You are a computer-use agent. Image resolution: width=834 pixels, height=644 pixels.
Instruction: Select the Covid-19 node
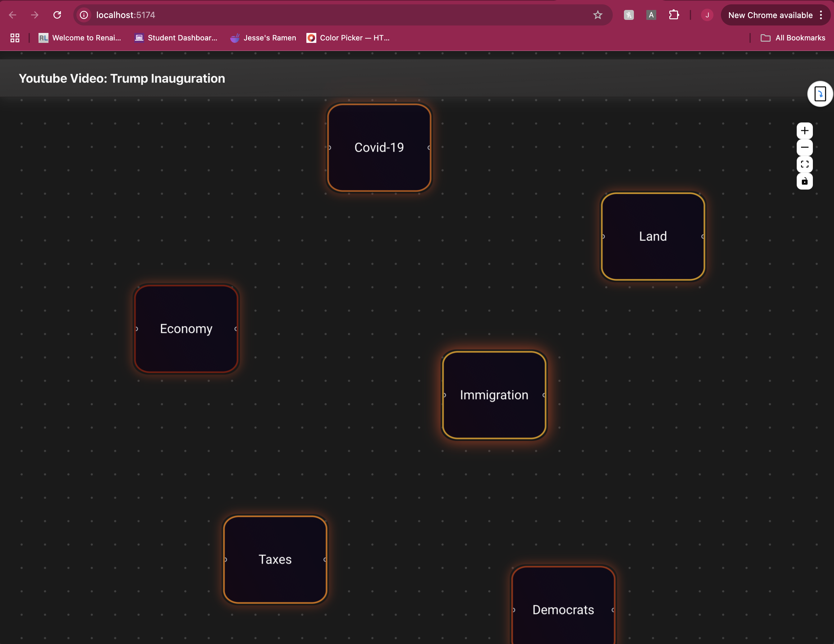coord(379,147)
